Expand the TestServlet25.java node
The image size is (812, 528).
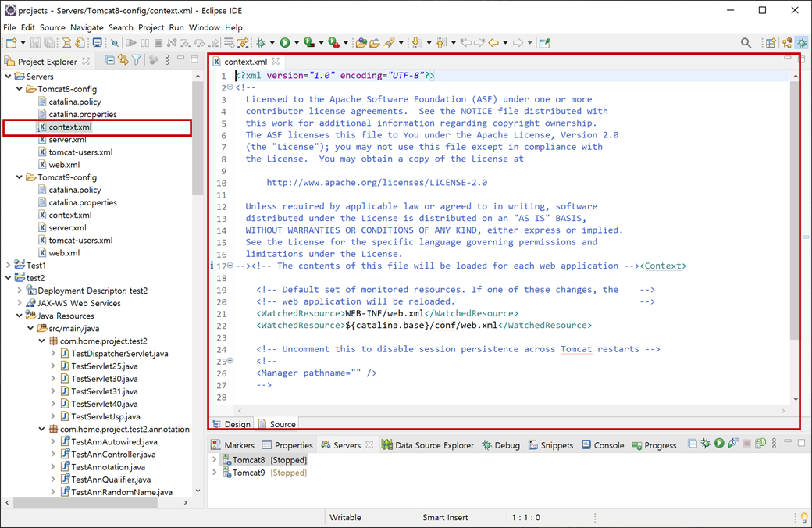click(53, 366)
